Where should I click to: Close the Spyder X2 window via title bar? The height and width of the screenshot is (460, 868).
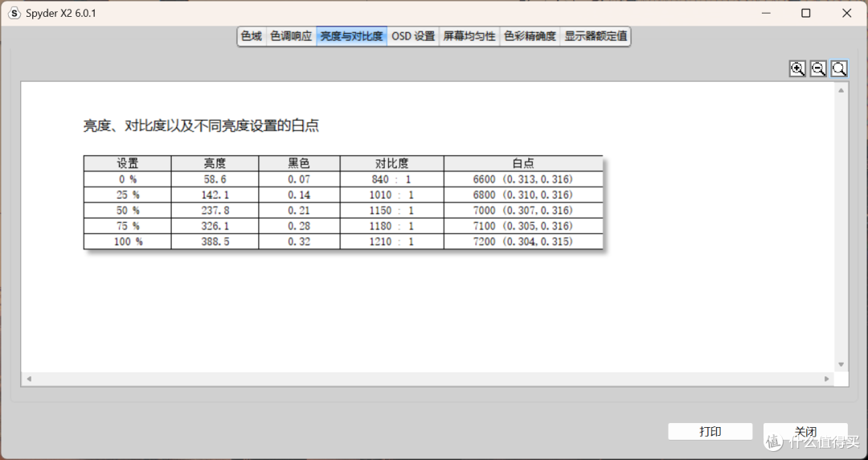point(846,14)
